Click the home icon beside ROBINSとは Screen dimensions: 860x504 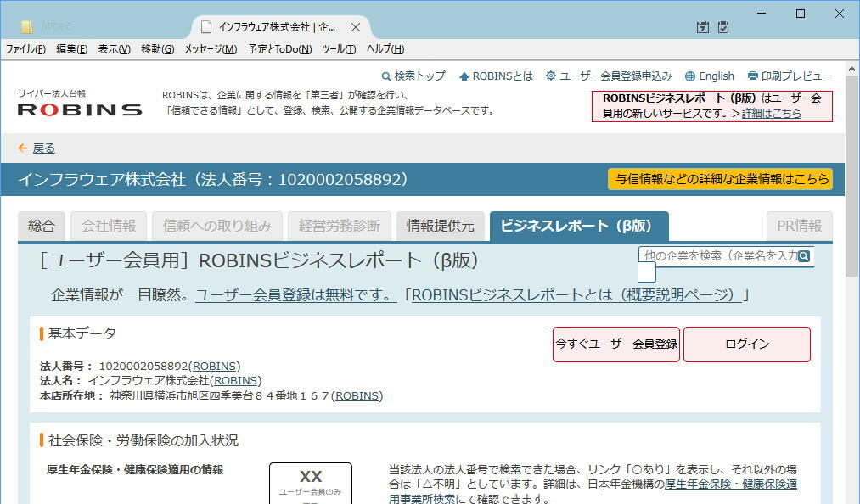click(464, 76)
